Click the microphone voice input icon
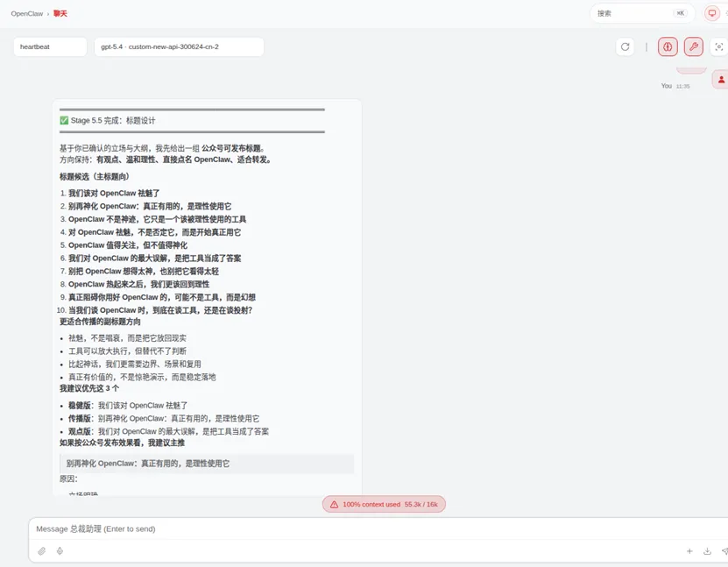 pyautogui.click(x=60, y=551)
